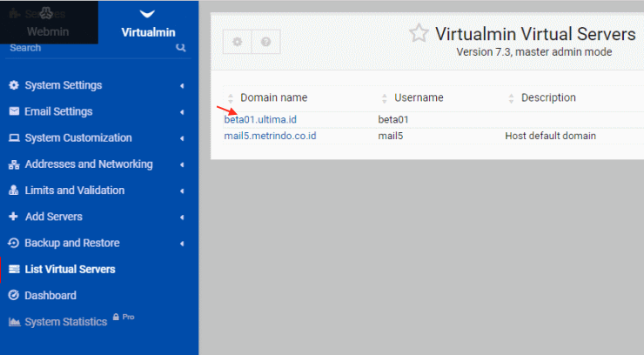Click the System Statistics chart icon
The image size is (644, 355).
coord(15,322)
